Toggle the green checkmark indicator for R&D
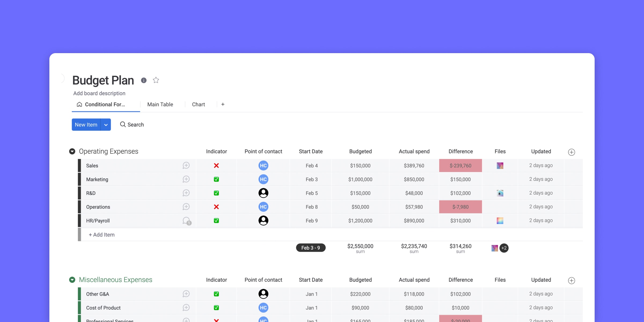 pyautogui.click(x=216, y=193)
